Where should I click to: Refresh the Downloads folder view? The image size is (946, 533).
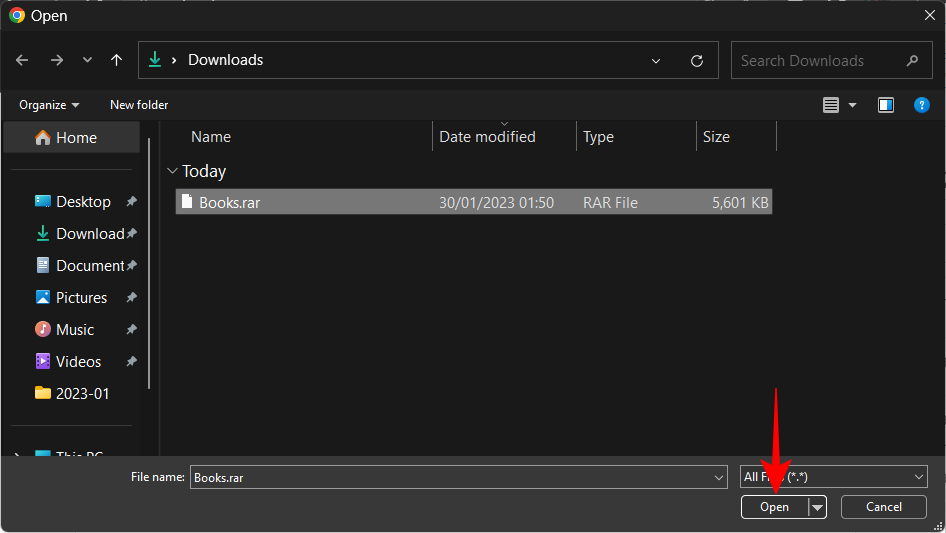(697, 61)
